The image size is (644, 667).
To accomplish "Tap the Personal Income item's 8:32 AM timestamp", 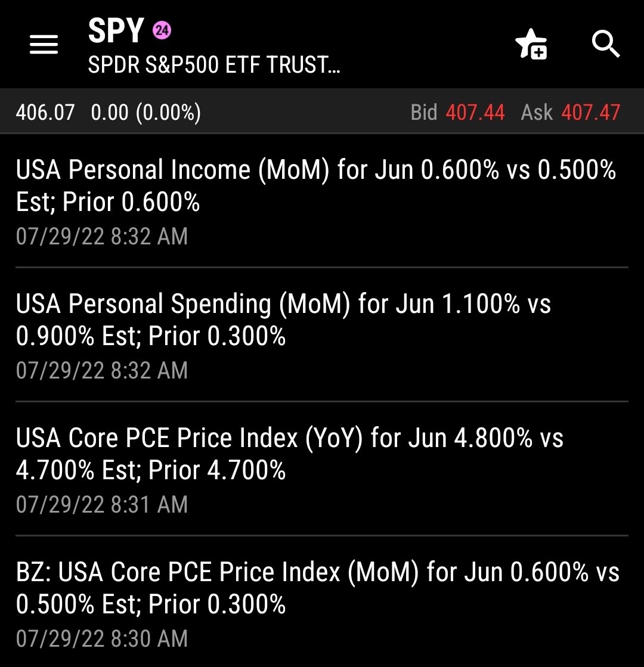I will point(102,237).
